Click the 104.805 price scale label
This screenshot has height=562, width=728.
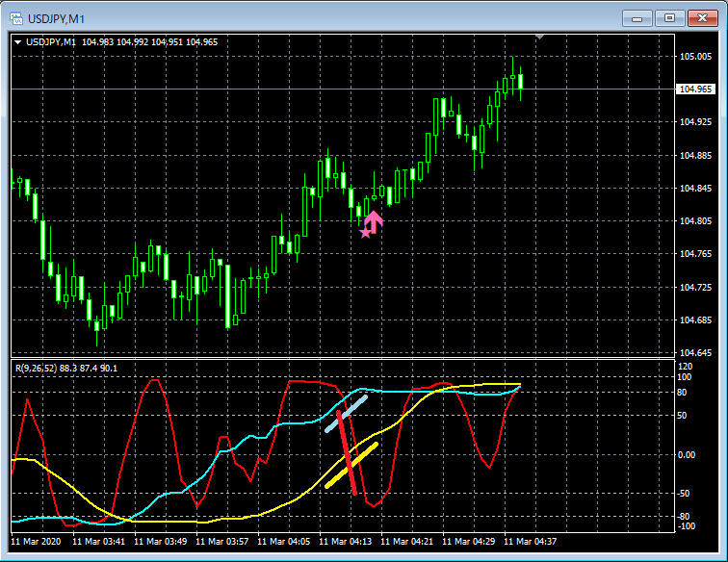coord(695,221)
